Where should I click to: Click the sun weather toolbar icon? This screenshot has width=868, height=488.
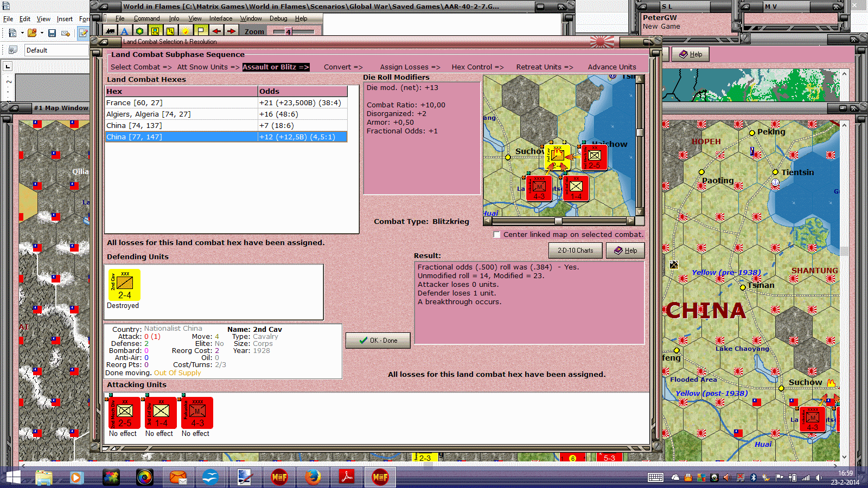click(x=185, y=31)
